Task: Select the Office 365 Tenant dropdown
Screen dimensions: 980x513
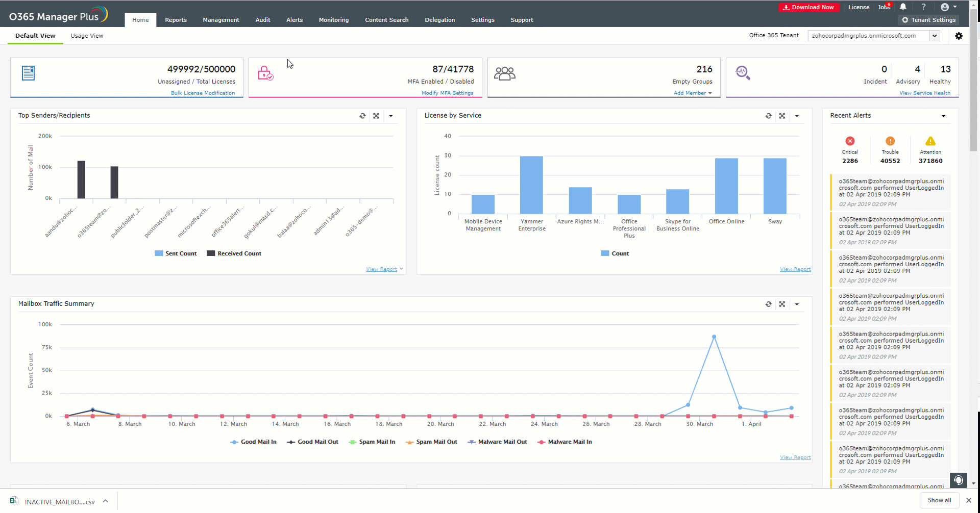Action: [x=874, y=36]
